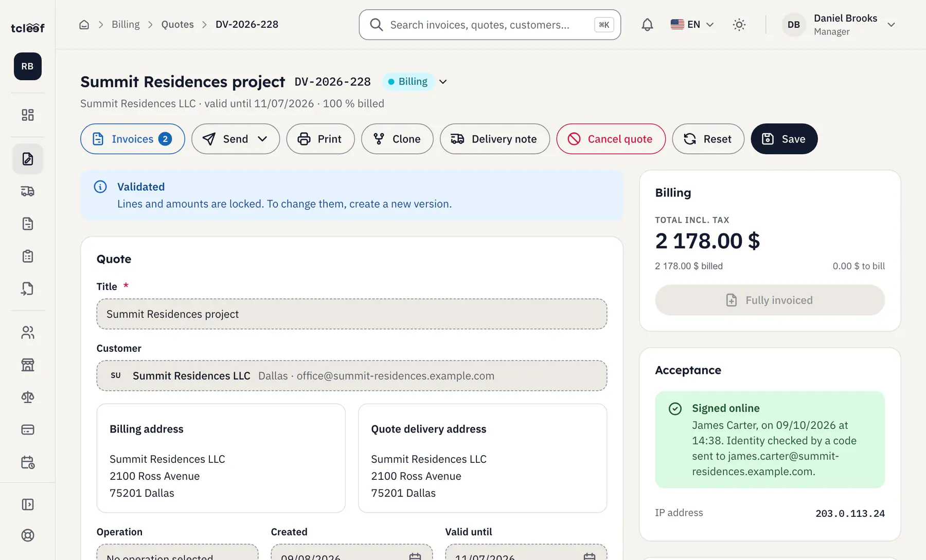Image resolution: width=926 pixels, height=560 pixels.
Task: Go to home via breadcrumb icon
Action: [84, 25]
